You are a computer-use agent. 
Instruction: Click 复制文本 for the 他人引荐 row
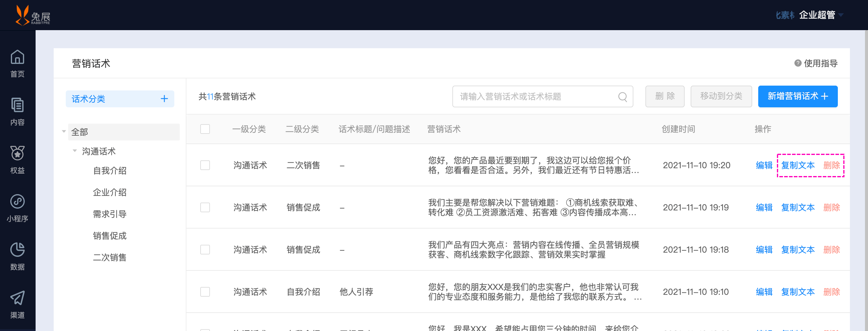[x=797, y=292]
